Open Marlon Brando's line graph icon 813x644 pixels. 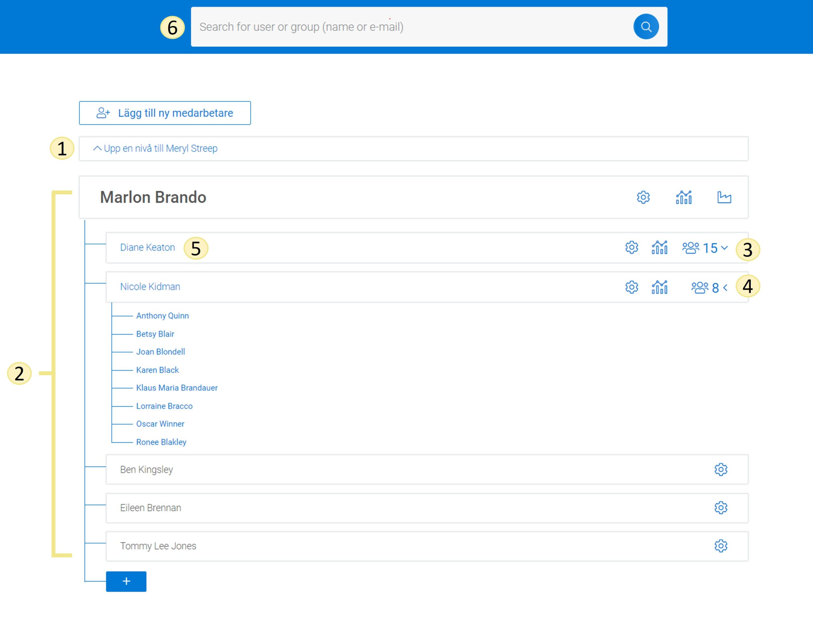point(724,197)
